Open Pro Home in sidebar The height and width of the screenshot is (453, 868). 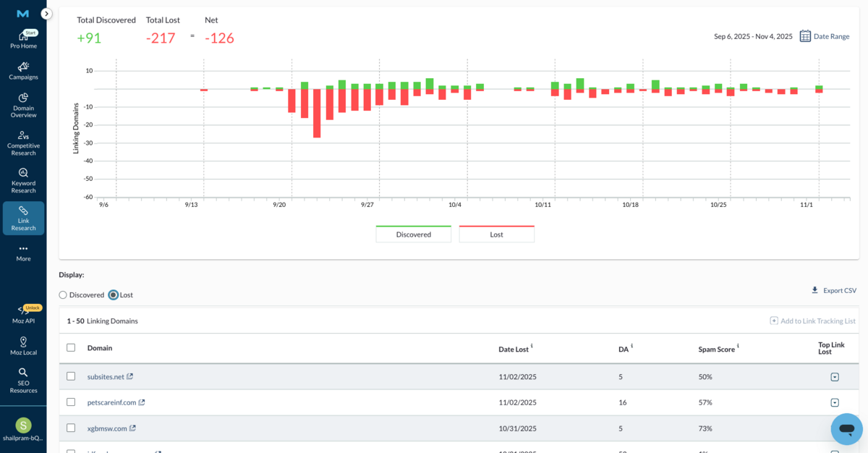[x=23, y=40]
